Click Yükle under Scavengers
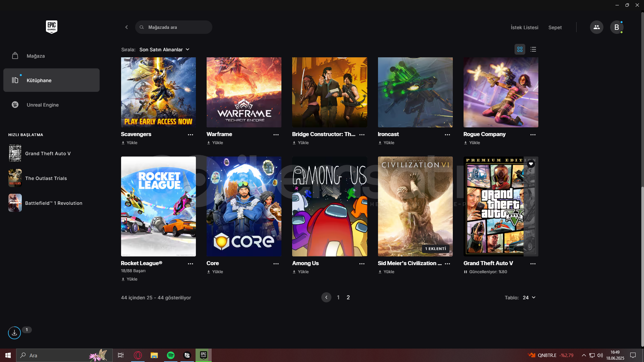 click(x=129, y=143)
